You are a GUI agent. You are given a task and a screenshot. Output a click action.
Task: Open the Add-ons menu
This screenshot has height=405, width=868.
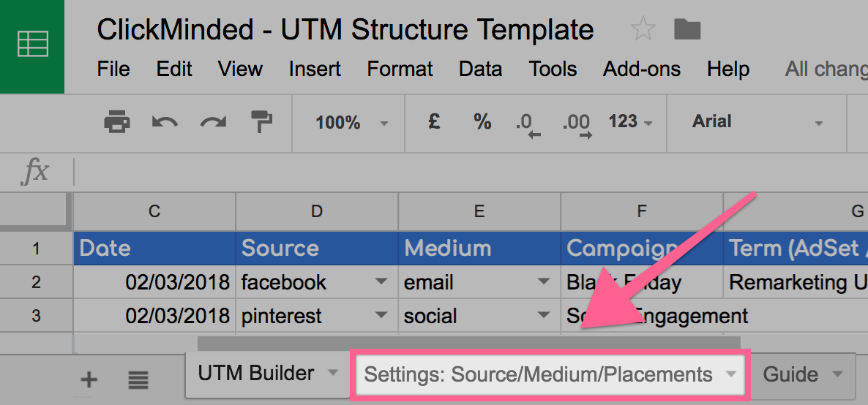[x=641, y=69]
